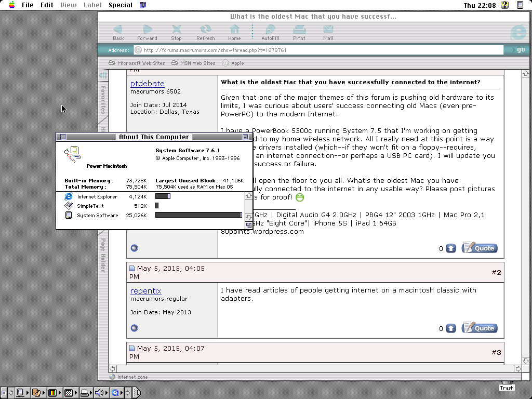Image resolution: width=532 pixels, height=399 pixels.
Task: Open the color depth module pop-up arrow
Action: [59, 393]
